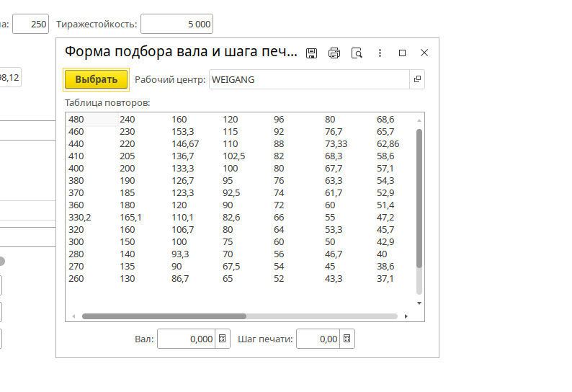The image size is (572, 392).
Task: Select the 330,2 cell in the table
Action: (x=80, y=217)
